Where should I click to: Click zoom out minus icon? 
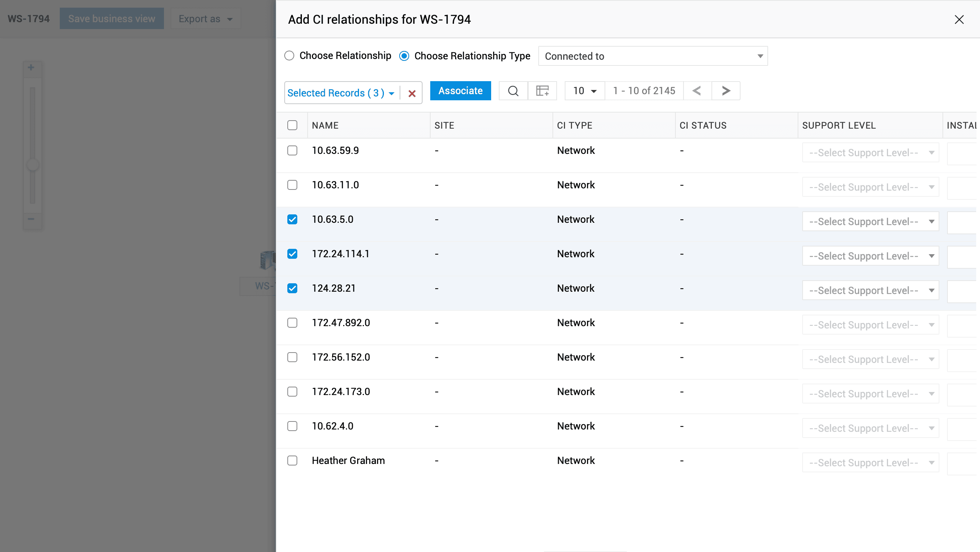pos(31,219)
